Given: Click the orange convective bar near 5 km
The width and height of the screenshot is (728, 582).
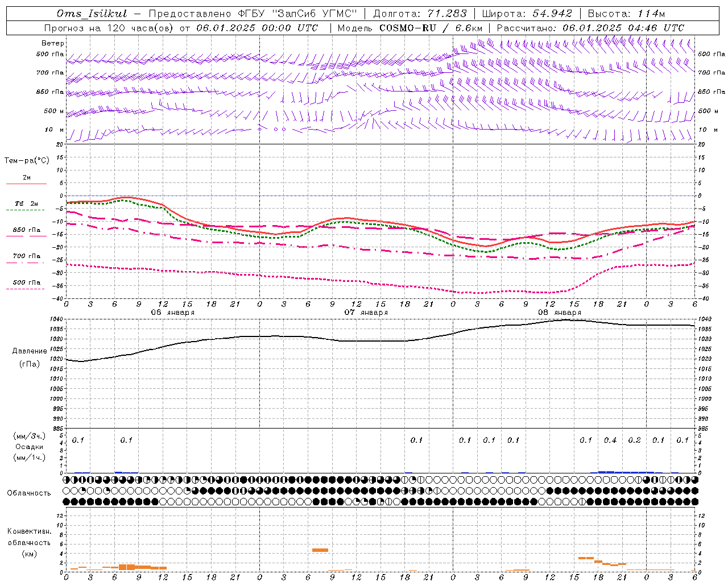Looking at the screenshot, I should point(320,550).
